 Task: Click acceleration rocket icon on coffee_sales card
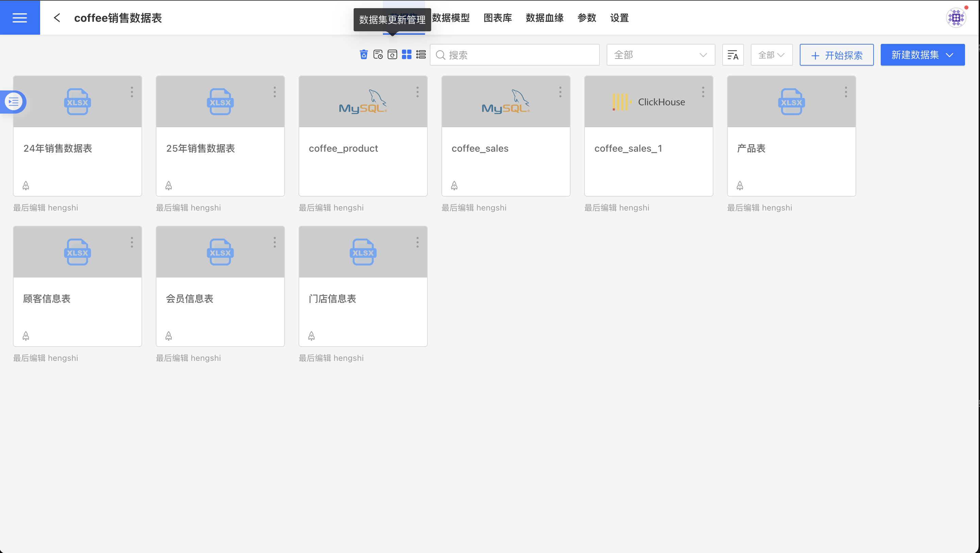click(454, 186)
